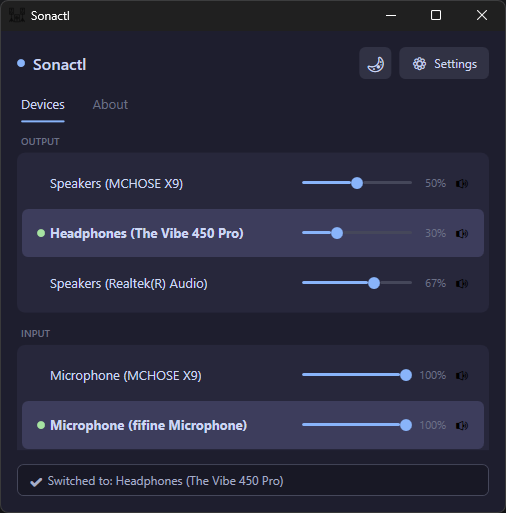Select Speakers (MCHOSE X9) as output device
This screenshot has height=513, width=506.
[x=253, y=183]
